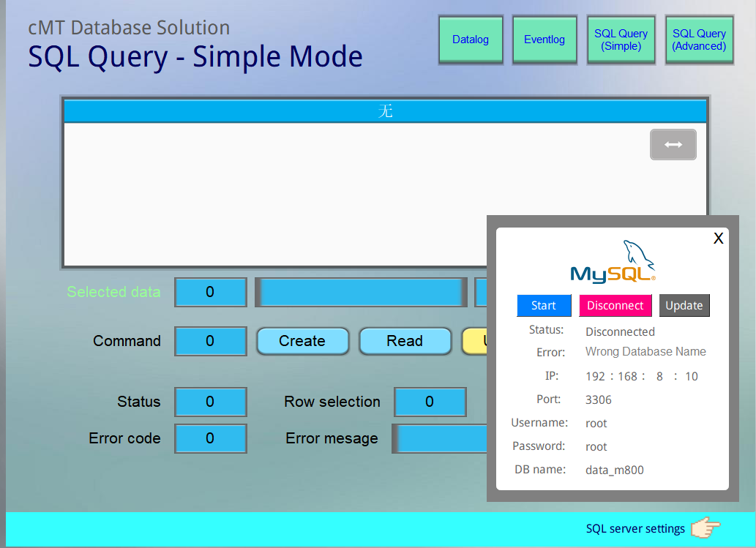This screenshot has height=548, width=756.
Task: Open the Eventlog page
Action: click(x=544, y=40)
